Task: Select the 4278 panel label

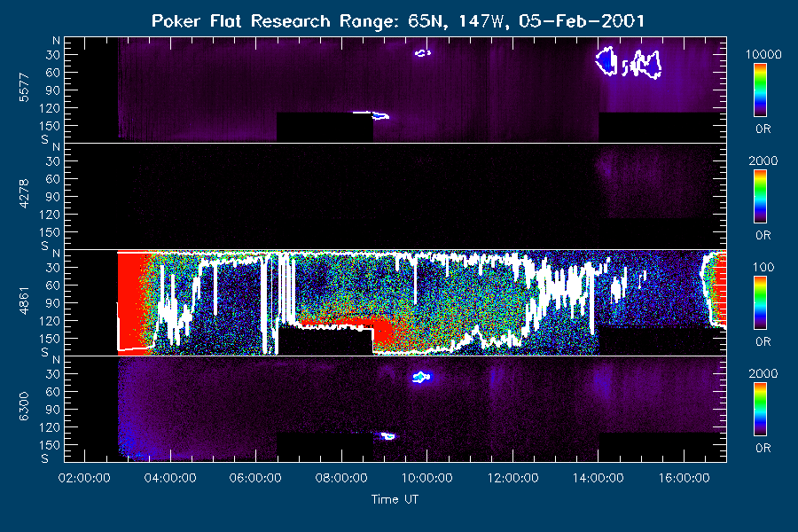Action: [x=24, y=194]
